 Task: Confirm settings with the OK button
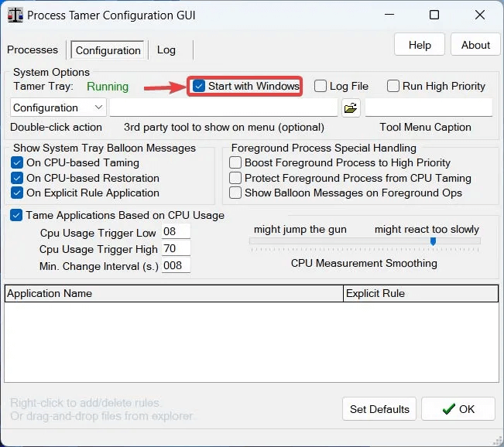[x=458, y=409]
